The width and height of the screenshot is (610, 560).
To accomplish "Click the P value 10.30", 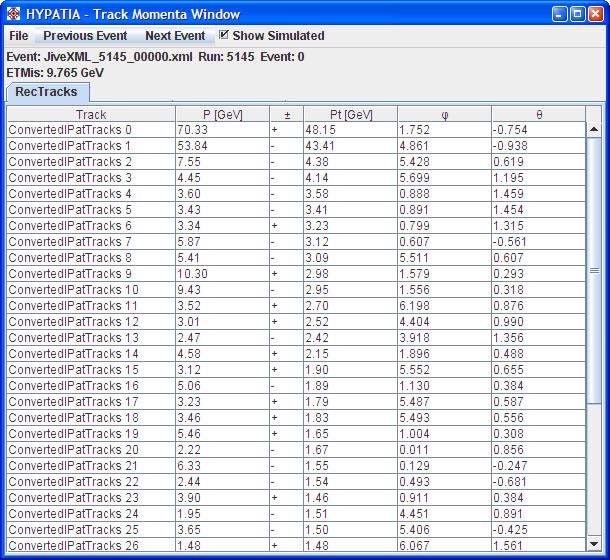I will tap(193, 274).
